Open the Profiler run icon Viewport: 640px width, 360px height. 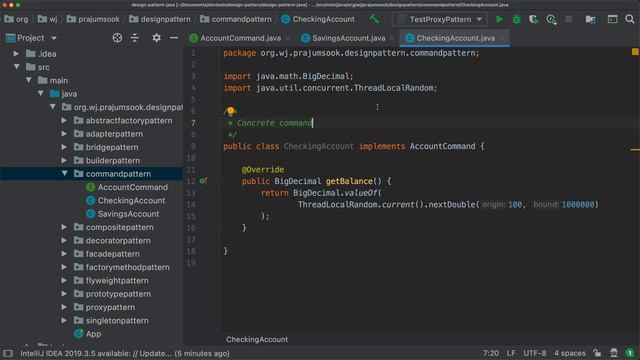551,19
